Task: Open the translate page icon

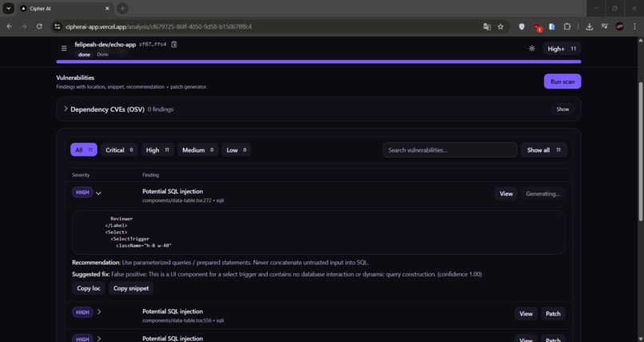Action: [487, 26]
